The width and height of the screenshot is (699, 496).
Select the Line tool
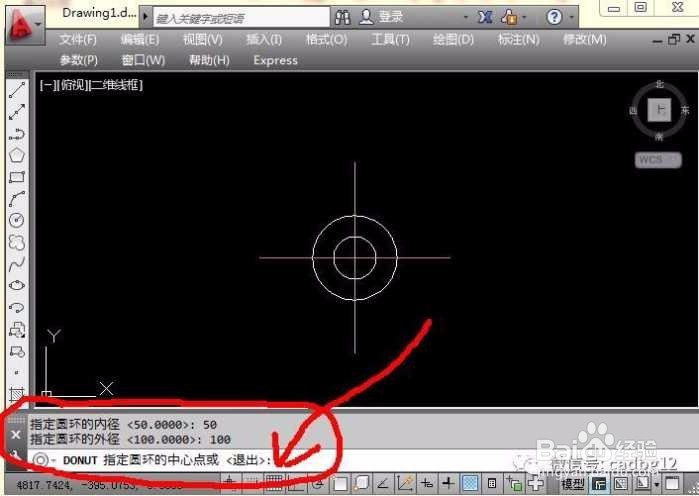pyautogui.click(x=17, y=90)
